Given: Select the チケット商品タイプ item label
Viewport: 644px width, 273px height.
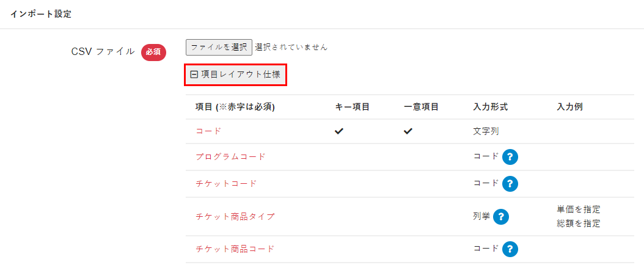Looking at the screenshot, I should point(235,217).
